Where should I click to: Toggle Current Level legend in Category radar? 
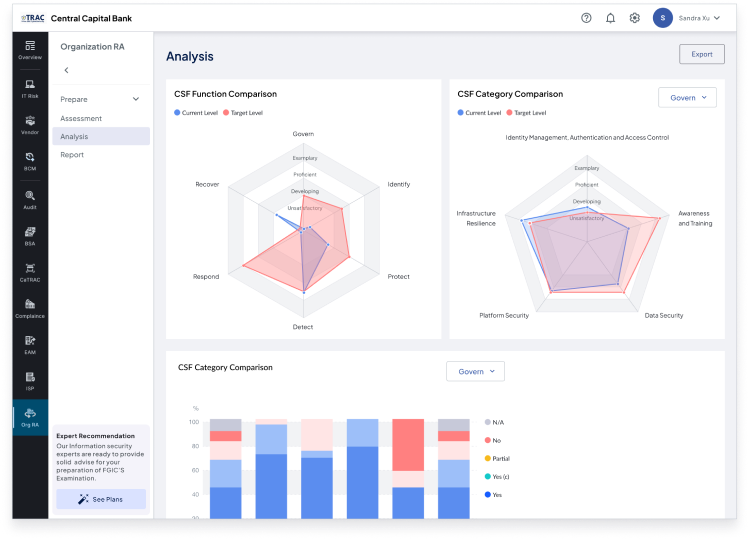tap(479, 113)
